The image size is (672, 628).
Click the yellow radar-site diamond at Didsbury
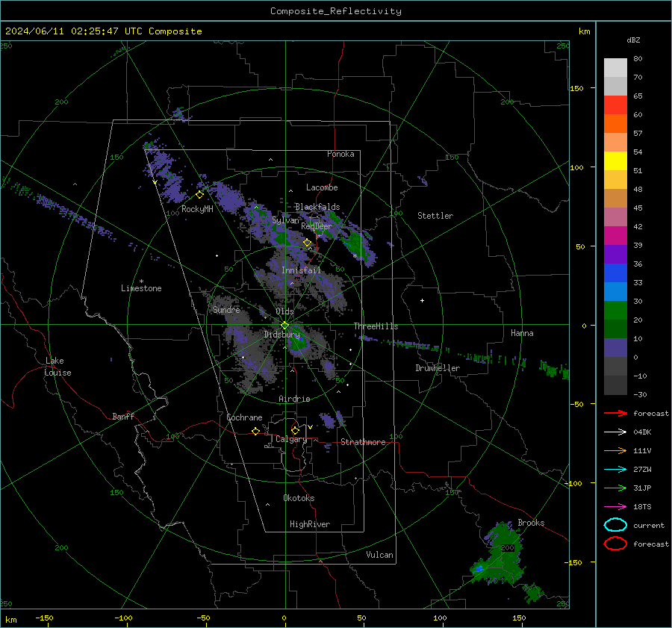[284, 326]
